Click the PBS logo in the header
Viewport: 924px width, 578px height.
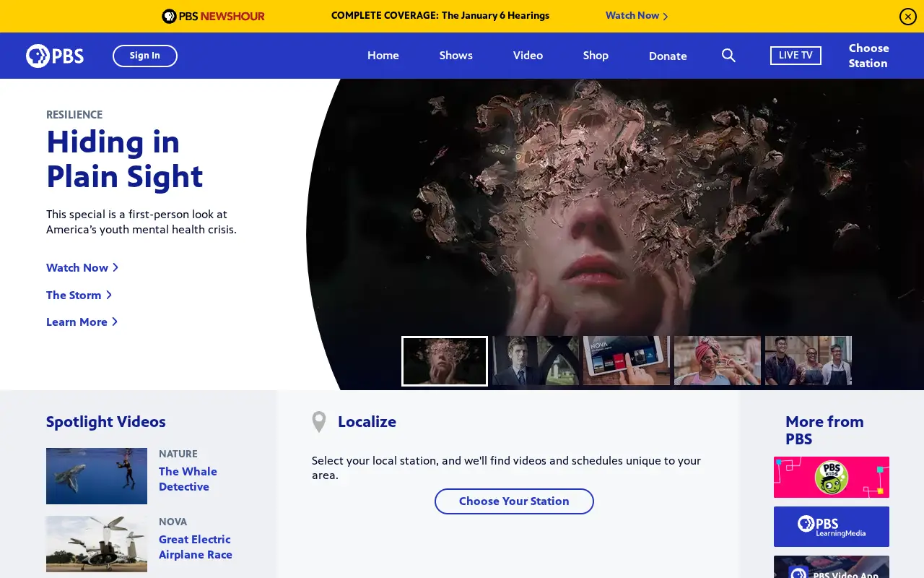click(x=55, y=56)
